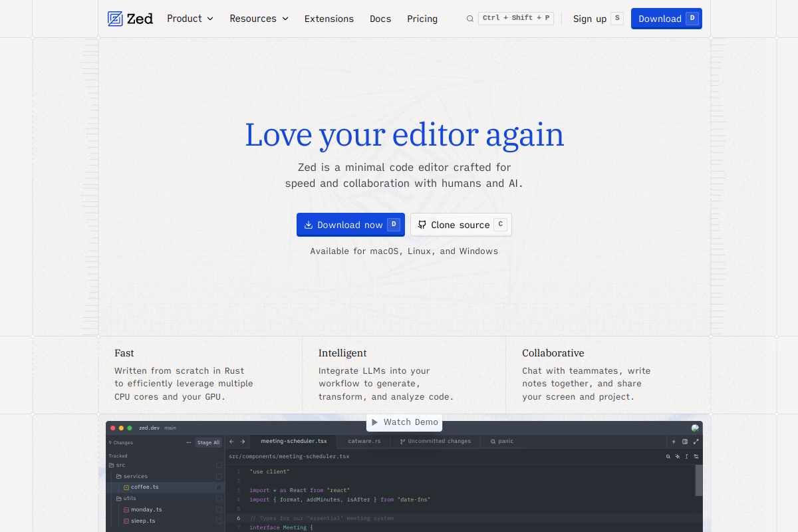Click the Stage All button
This screenshot has height=532, width=798.
pyautogui.click(x=208, y=442)
